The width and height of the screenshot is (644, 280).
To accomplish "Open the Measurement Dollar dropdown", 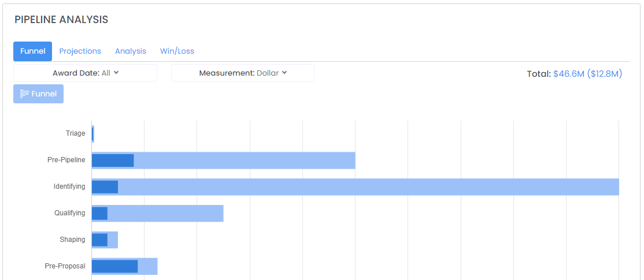I will click(243, 73).
